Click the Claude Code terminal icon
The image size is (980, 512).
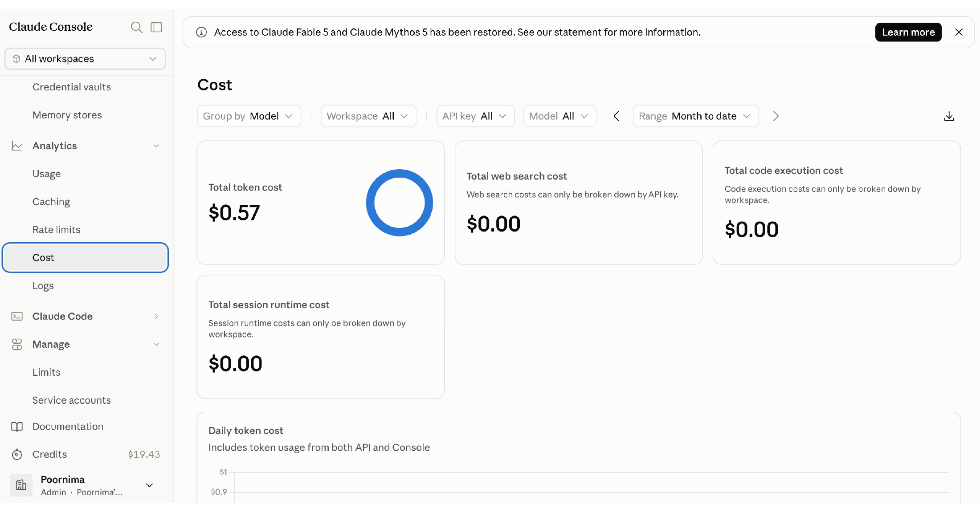click(x=17, y=316)
